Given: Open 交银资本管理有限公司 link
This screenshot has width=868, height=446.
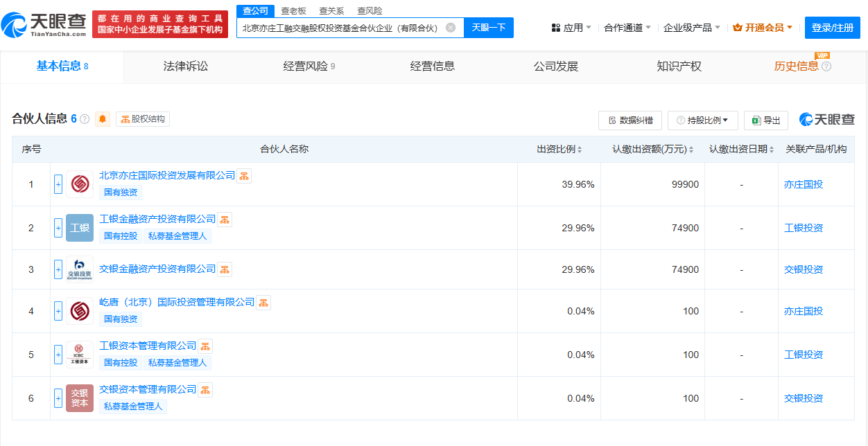Looking at the screenshot, I should coord(148,390).
